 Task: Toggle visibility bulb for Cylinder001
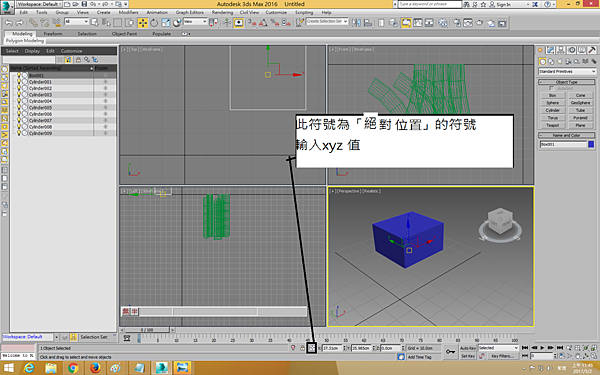coord(19,82)
